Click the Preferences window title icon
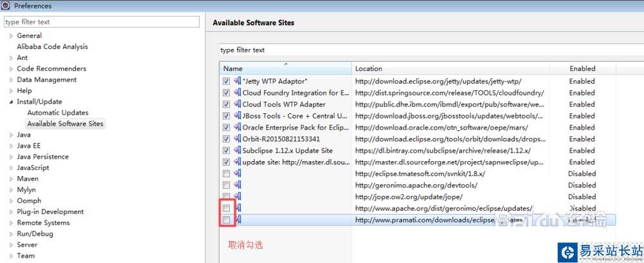Viewport: 644px width, 263px height. pyautogui.click(x=5, y=6)
